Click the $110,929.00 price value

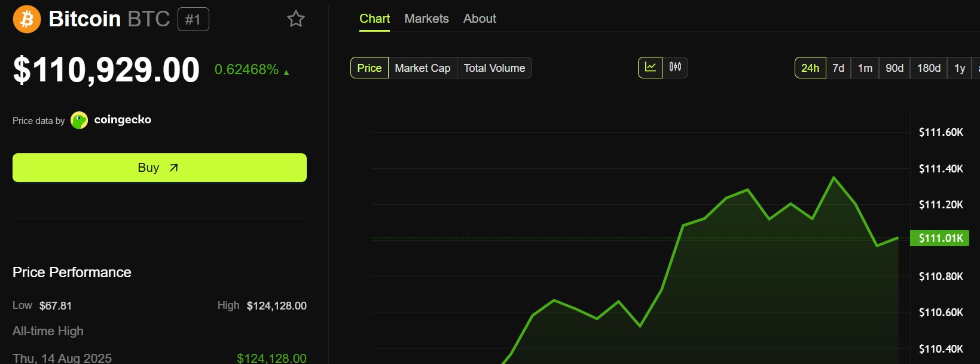pyautogui.click(x=106, y=69)
